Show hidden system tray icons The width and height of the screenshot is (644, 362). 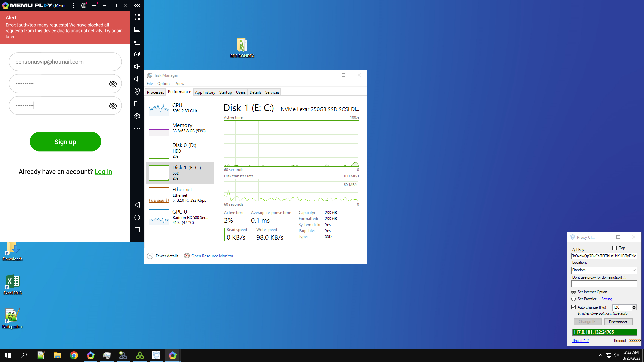(600, 355)
